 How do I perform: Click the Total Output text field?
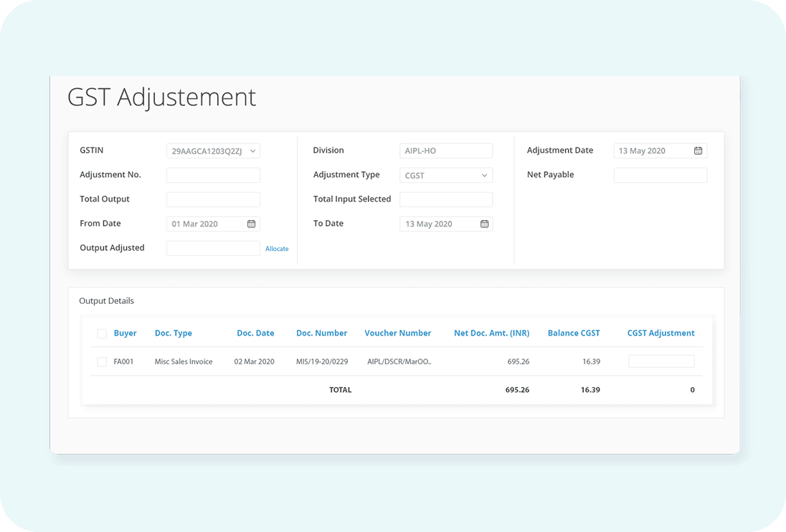[213, 199]
